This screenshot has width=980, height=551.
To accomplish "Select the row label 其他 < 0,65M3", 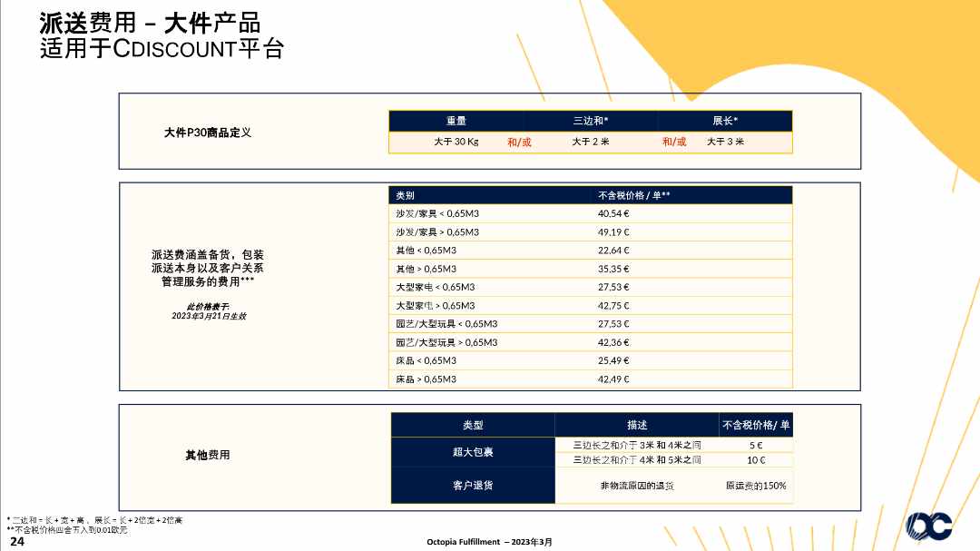I will click(x=426, y=251).
